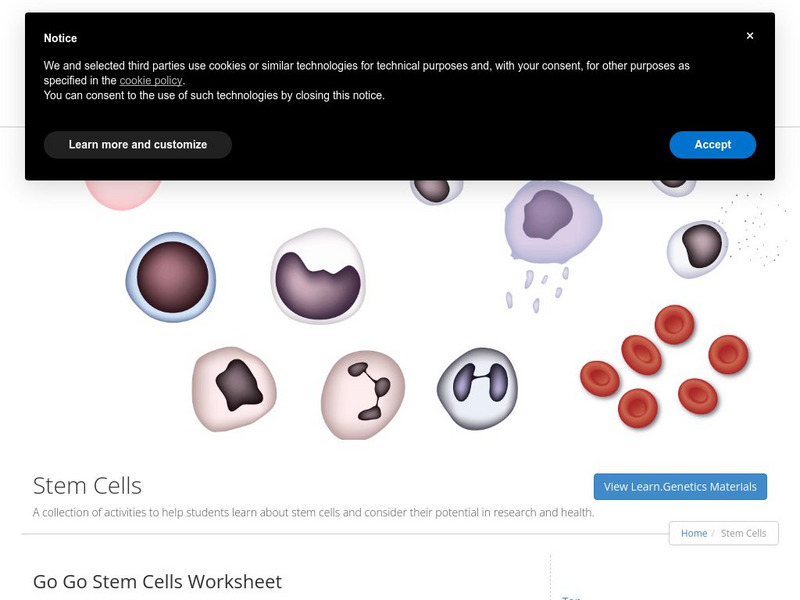Select the pink cell with dark blocky nucleus

point(234,388)
